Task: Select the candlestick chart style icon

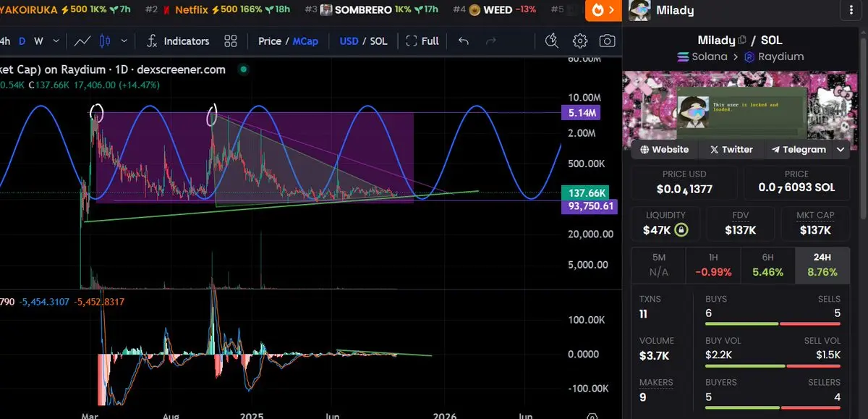Action: 106,41
